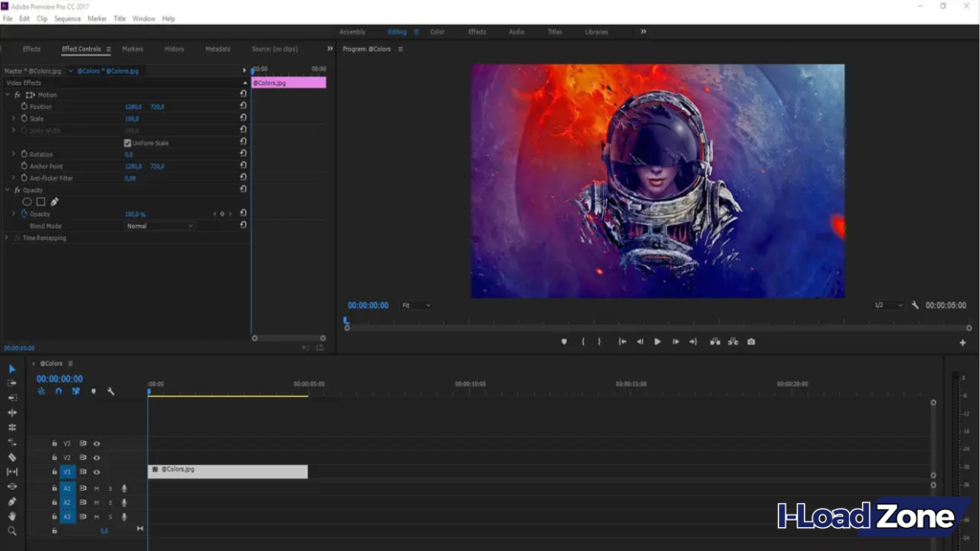The height and width of the screenshot is (551, 980).
Task: Show more workspaces via double chevron
Action: (643, 32)
